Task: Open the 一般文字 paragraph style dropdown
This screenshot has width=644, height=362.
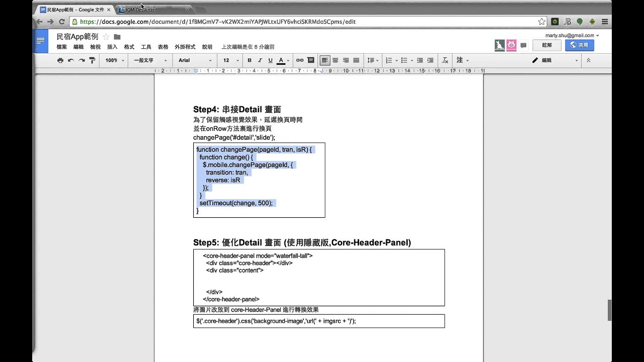Action: pos(149,60)
